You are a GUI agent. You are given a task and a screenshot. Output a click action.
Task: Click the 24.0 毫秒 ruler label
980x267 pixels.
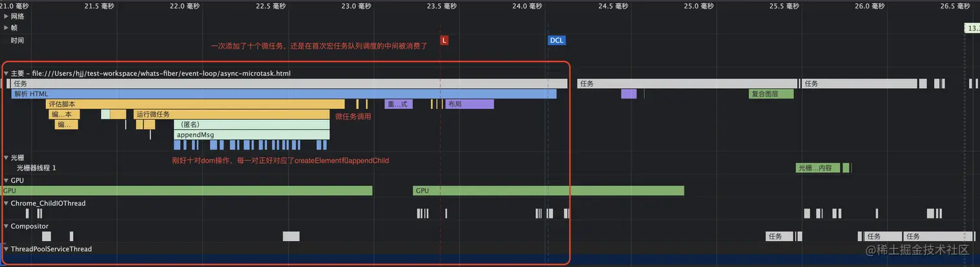tap(527, 6)
